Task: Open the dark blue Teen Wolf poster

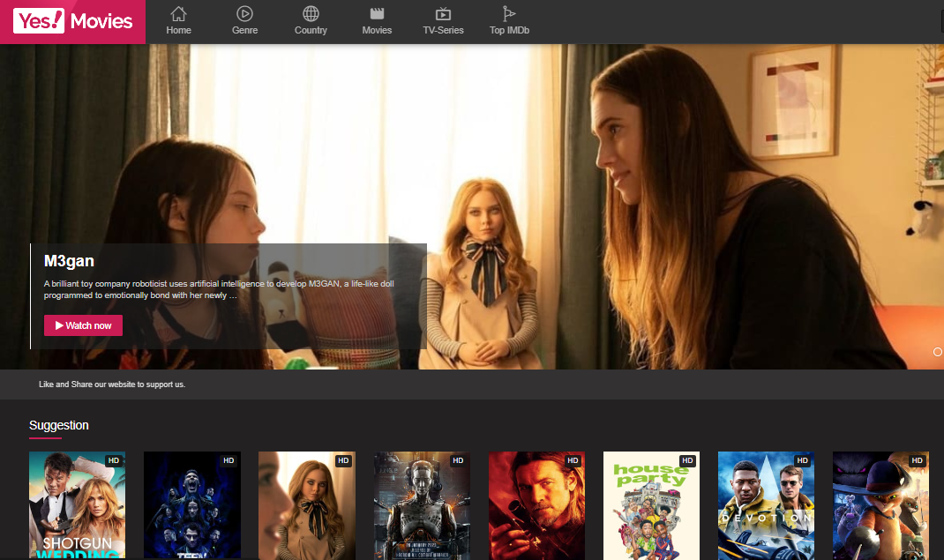Action: click(x=192, y=505)
